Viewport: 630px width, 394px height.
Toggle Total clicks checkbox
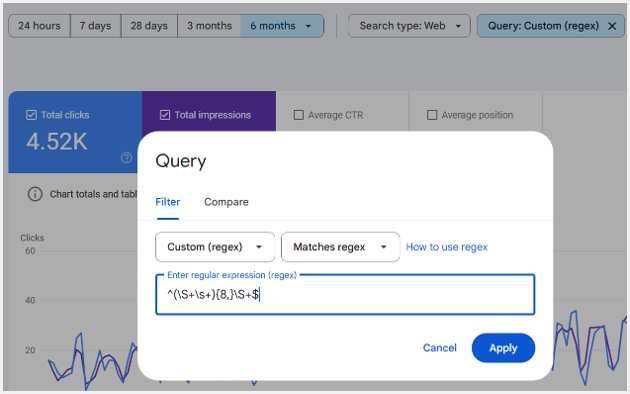point(31,115)
